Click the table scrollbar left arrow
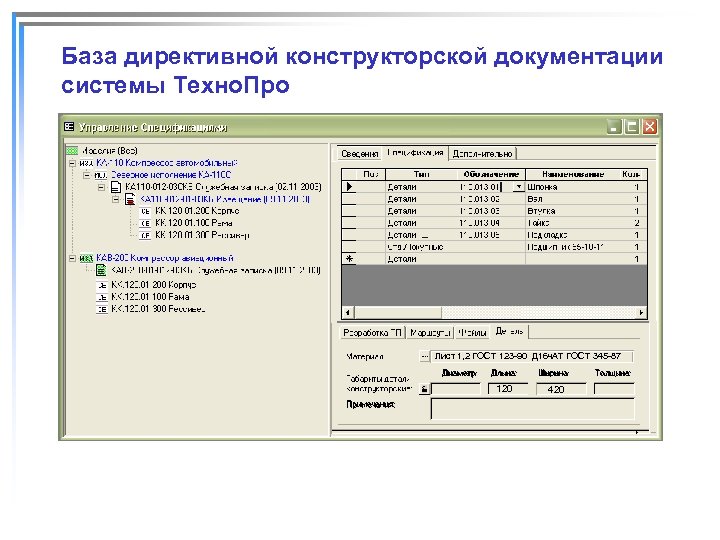720x540 pixels. coord(348,313)
